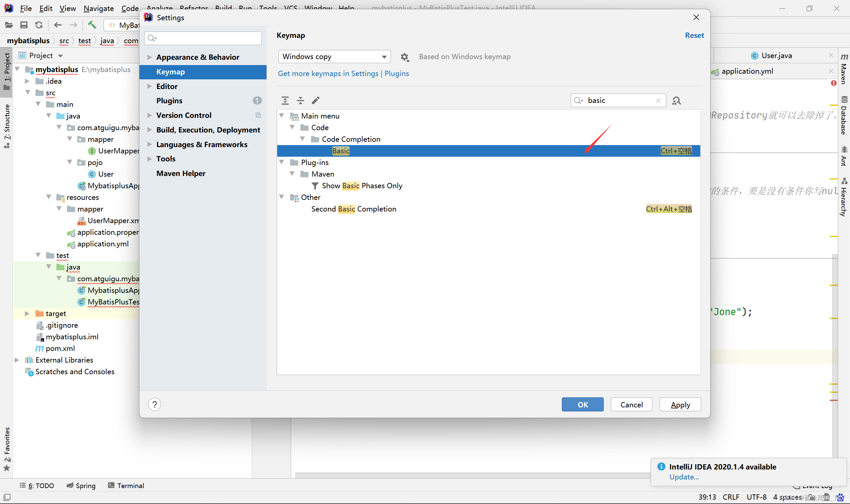850x504 pixels.
Task: Click the tool window toggle in status bar corner
Action: pos(7,497)
